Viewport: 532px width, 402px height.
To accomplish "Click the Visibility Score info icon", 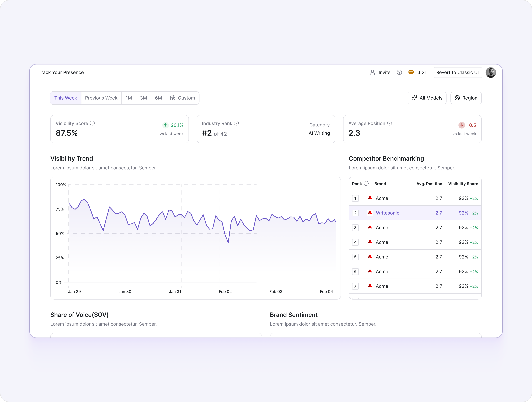I will coord(92,123).
